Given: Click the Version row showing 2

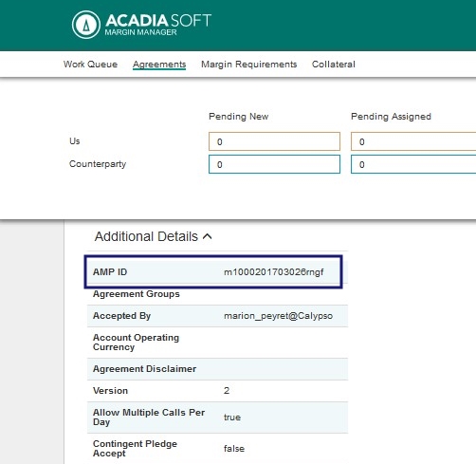Looking at the screenshot, I should pyautogui.click(x=217, y=391).
